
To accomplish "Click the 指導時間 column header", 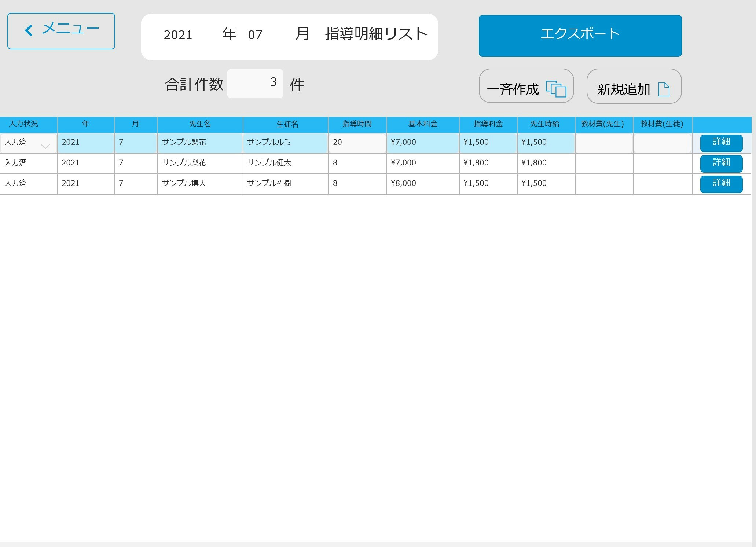I will [357, 124].
